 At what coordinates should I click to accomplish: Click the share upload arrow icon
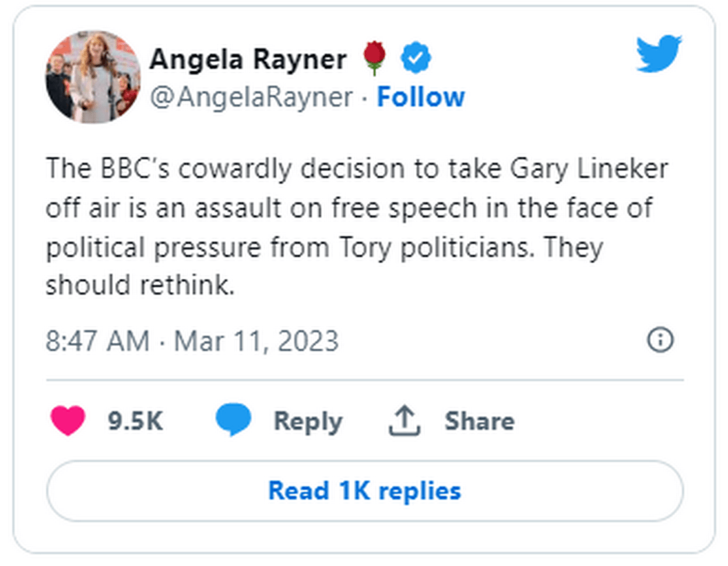click(x=405, y=421)
